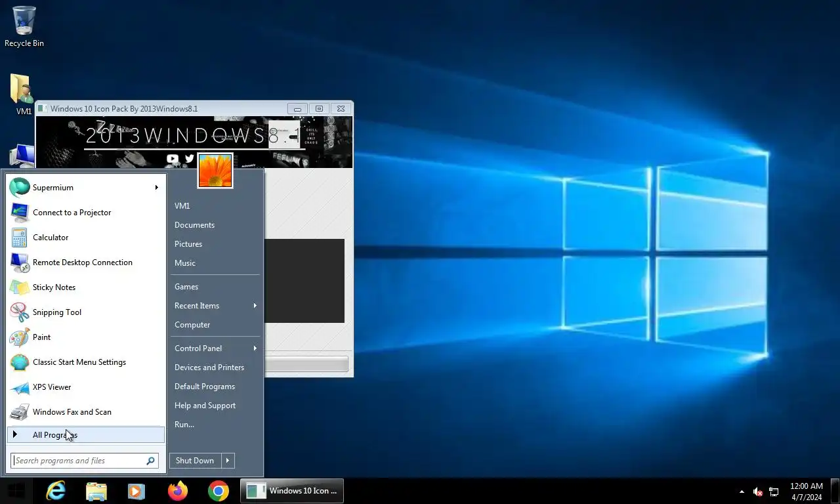The width and height of the screenshot is (840, 504).
Task: Open Devices and Printers
Action: coord(216,367)
